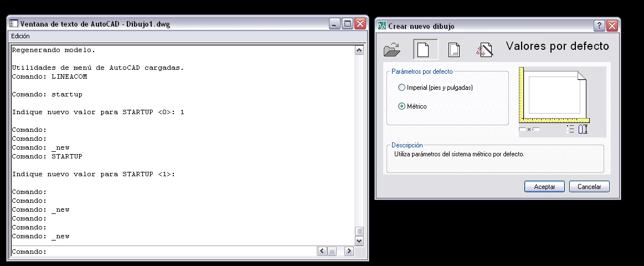644x266 pixels.
Task: Click the text window scroll up arrow
Action: point(359,50)
